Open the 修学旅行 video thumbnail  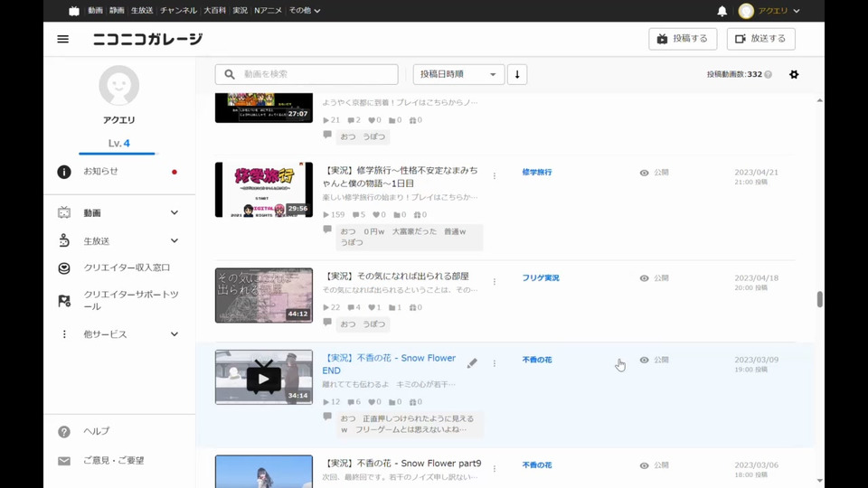(263, 190)
